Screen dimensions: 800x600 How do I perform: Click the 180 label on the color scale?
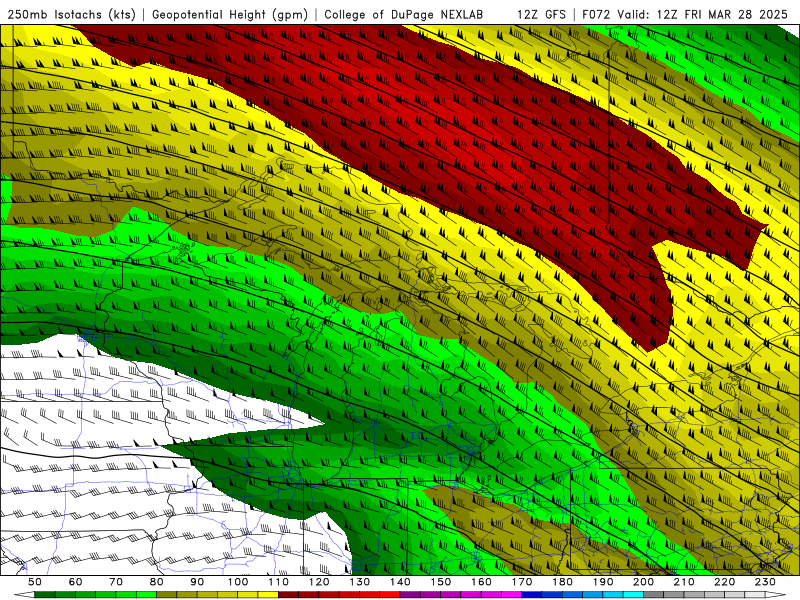(562, 582)
